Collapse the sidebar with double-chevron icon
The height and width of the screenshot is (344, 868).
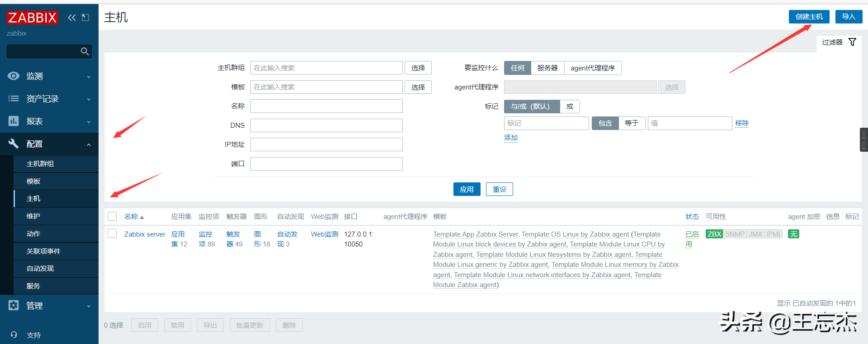71,18
